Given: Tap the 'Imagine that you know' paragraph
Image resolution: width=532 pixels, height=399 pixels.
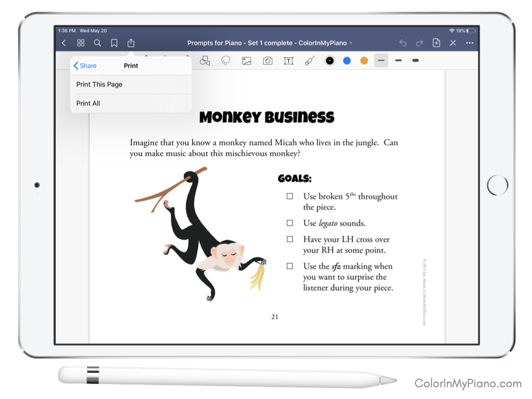Looking at the screenshot, I should click(x=264, y=148).
